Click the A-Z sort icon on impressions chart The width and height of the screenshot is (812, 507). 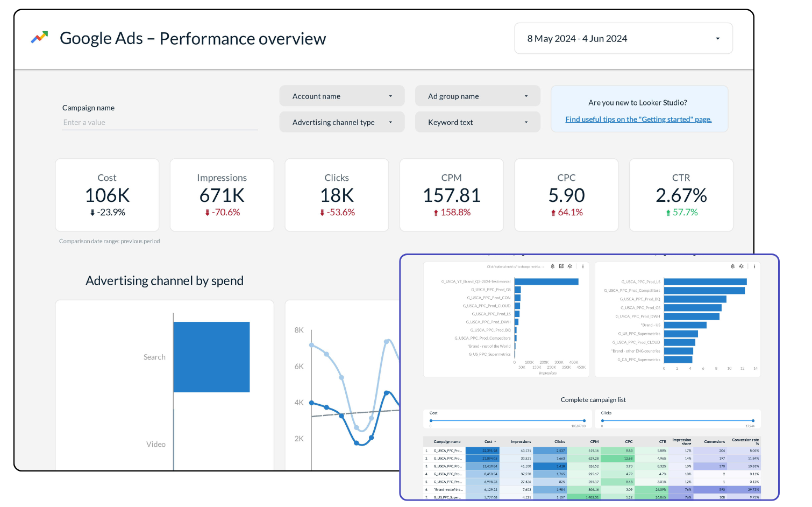point(570,266)
